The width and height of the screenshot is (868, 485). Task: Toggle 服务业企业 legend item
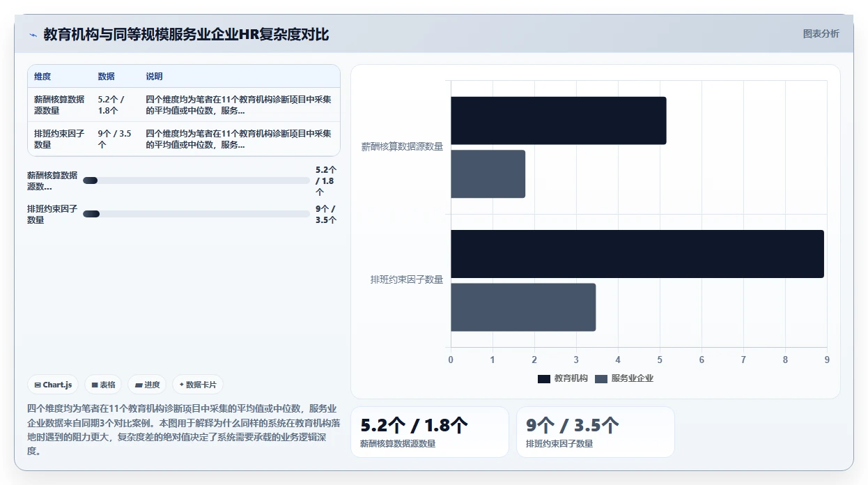(625, 378)
